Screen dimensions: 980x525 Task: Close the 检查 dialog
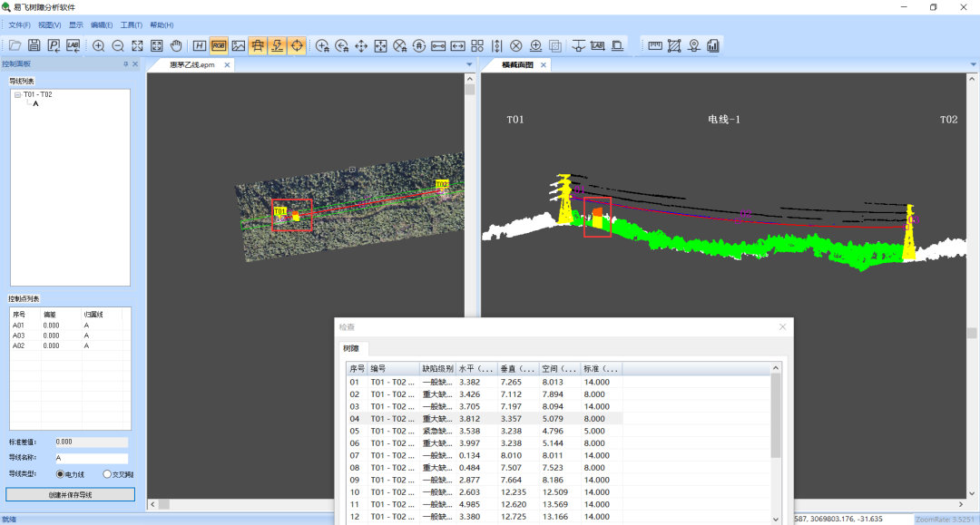click(782, 326)
